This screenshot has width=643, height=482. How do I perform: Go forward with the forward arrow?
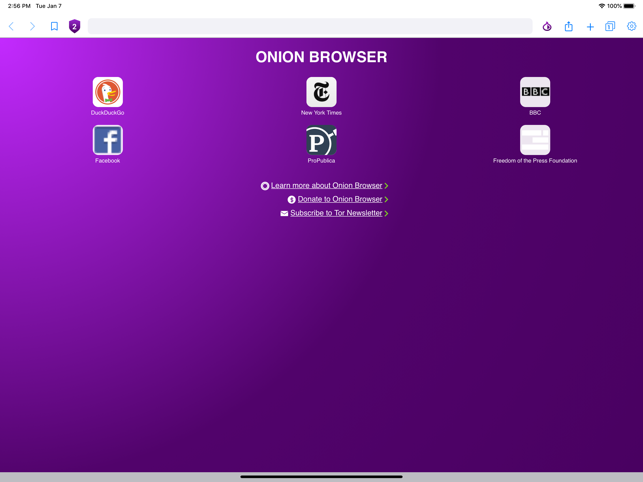(32, 27)
